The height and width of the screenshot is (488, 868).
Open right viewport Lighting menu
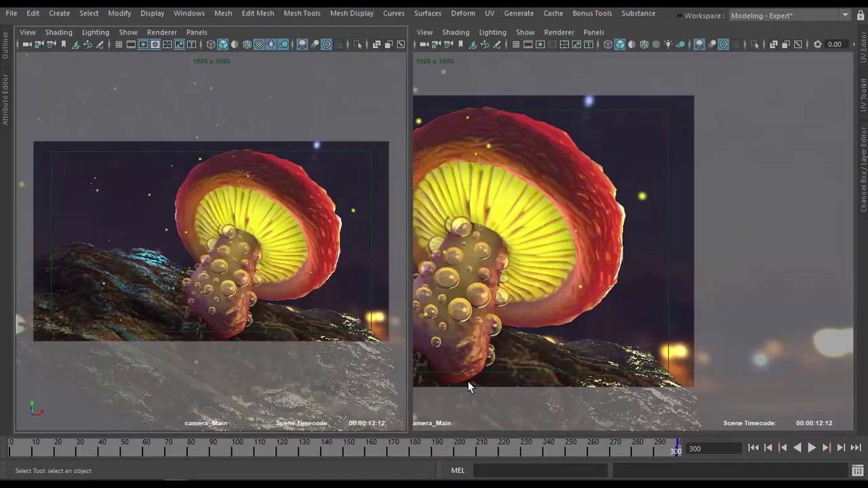[x=492, y=32]
